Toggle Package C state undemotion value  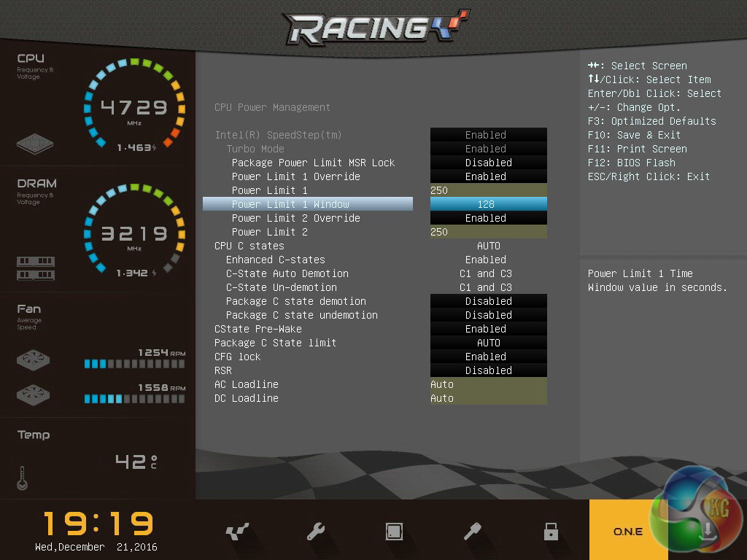(x=488, y=315)
